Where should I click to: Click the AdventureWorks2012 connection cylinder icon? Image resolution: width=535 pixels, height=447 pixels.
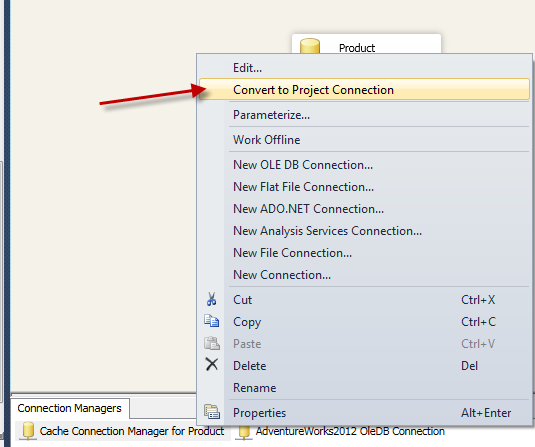244,433
